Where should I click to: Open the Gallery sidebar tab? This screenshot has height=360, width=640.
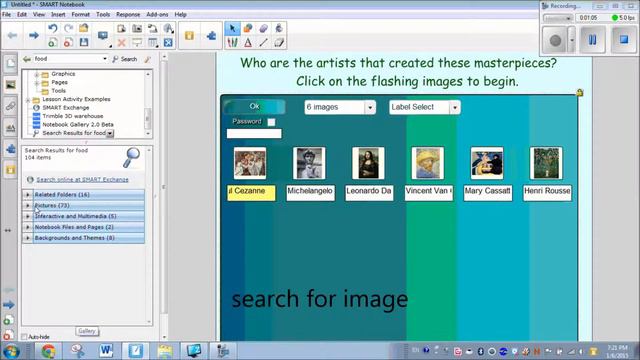pos(11,85)
